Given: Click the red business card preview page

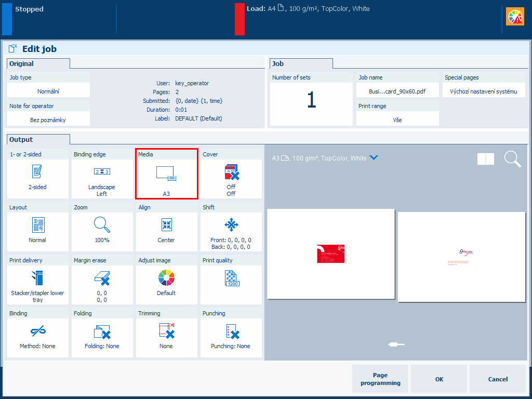Looking at the screenshot, I should coord(331,254).
